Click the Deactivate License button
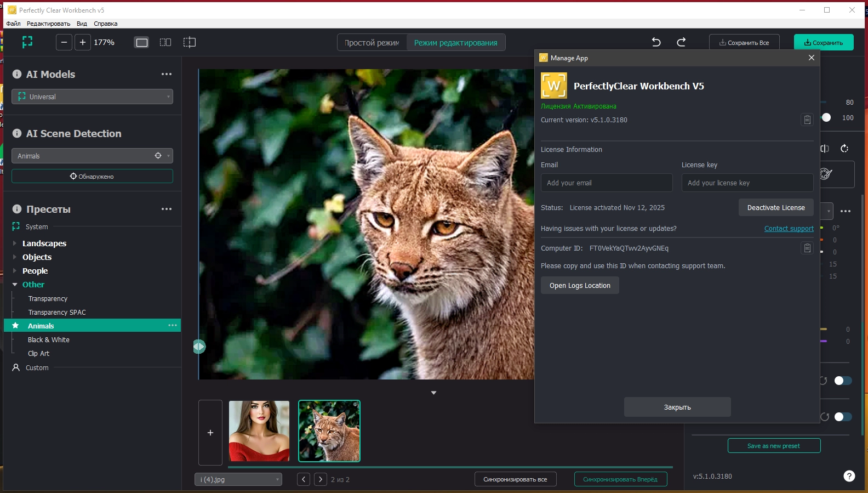868x493 pixels. 775,208
